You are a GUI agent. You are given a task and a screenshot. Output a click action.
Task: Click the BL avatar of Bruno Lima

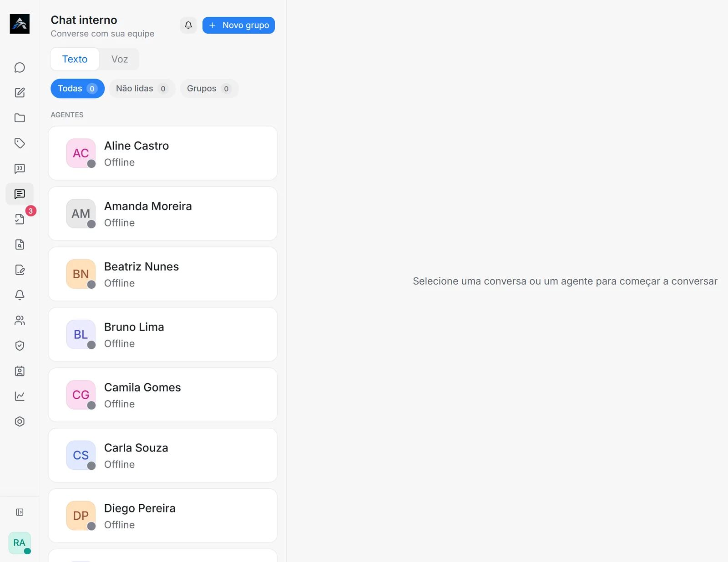click(x=81, y=335)
